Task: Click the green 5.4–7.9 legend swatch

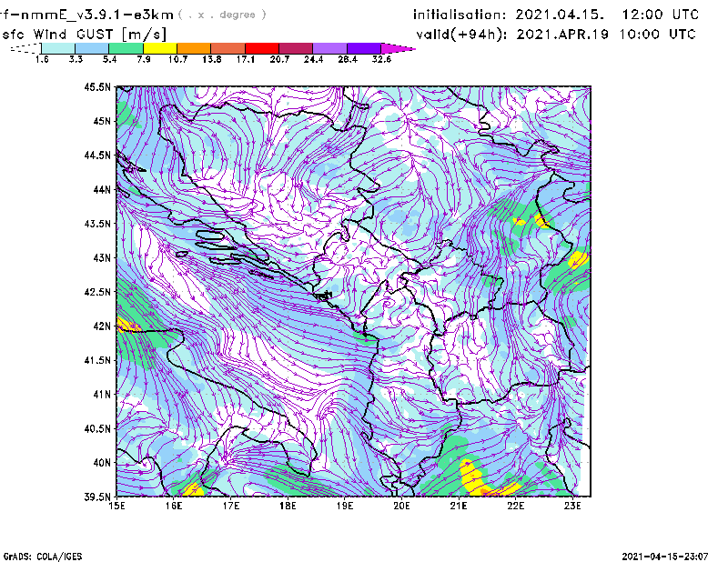Action: coord(126,48)
